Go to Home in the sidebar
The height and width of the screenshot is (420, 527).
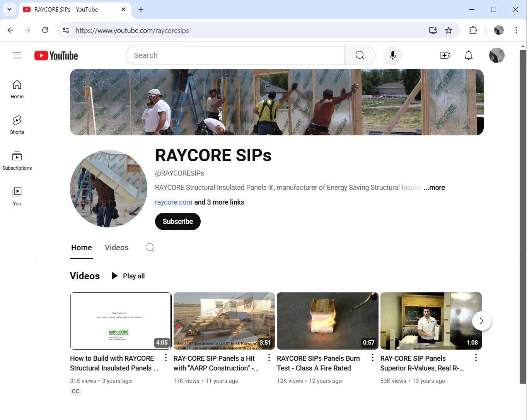pos(17,89)
